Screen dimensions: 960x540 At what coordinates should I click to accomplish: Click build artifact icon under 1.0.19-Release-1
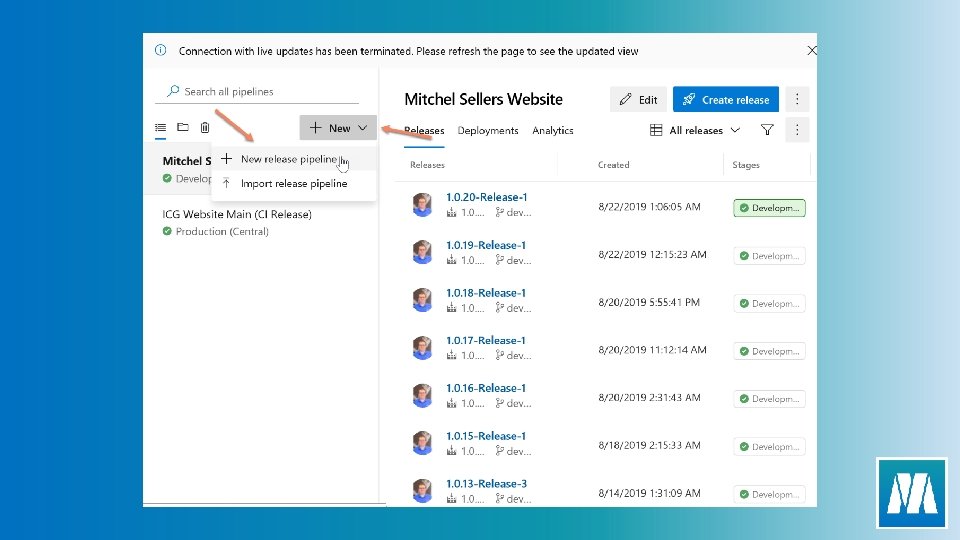coord(451,260)
